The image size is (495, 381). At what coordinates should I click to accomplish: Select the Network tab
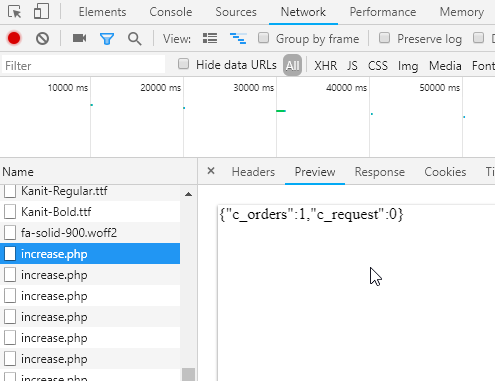tap(303, 12)
